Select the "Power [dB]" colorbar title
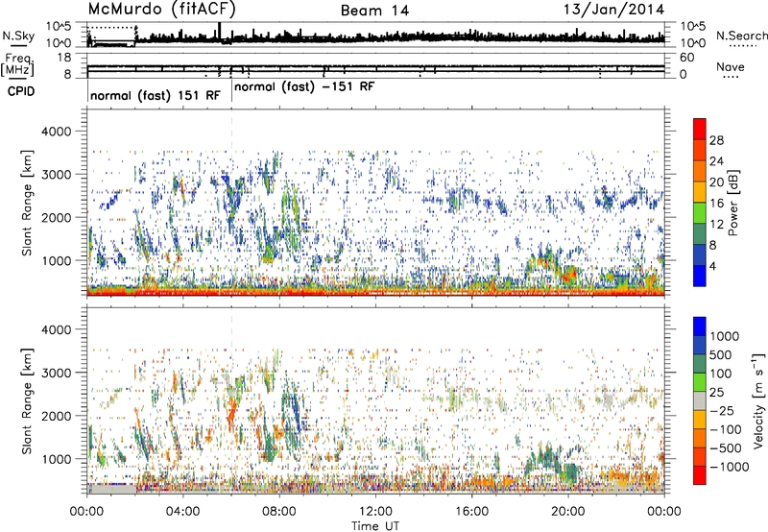 coord(732,203)
